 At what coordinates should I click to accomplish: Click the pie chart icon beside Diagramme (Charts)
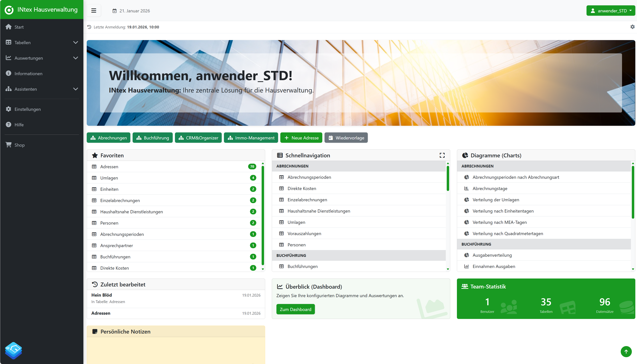(x=465, y=155)
